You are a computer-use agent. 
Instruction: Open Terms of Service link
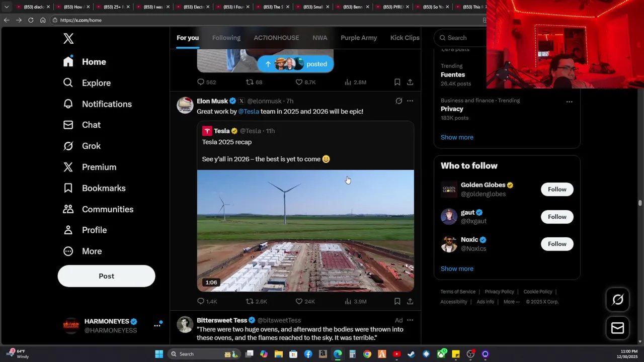458,292
